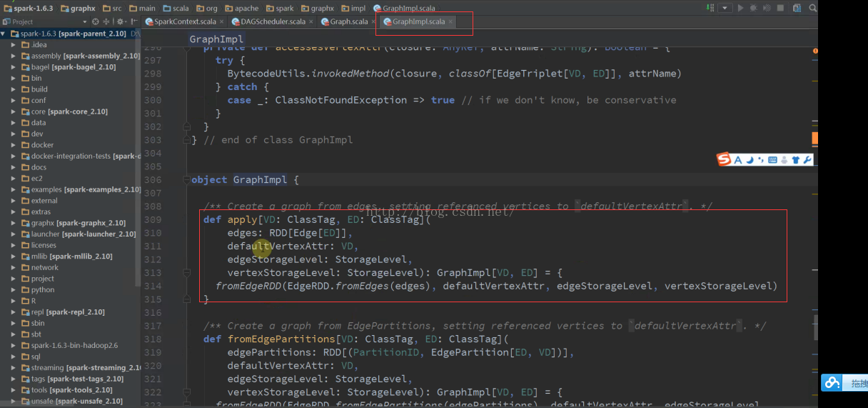The image size is (868, 408).
Task: Toggle code fold at object GraphImpl line
Action: pyautogui.click(x=186, y=179)
